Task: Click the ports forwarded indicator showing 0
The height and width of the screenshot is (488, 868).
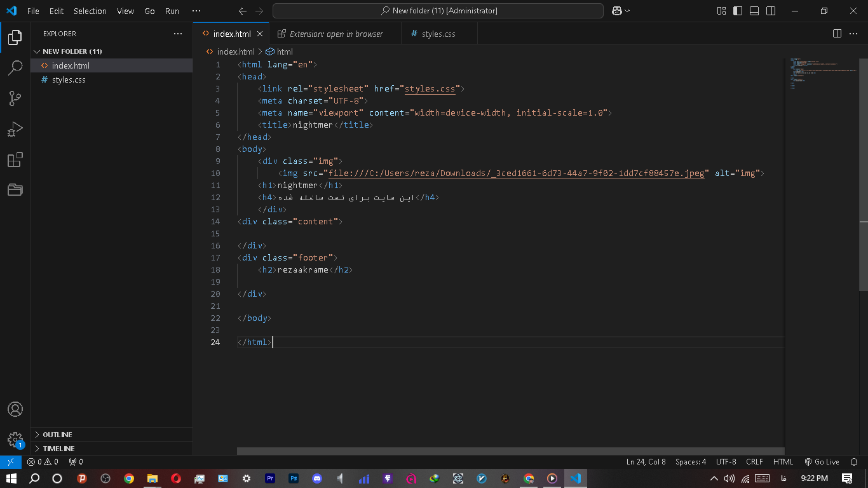Action: [76, 462]
